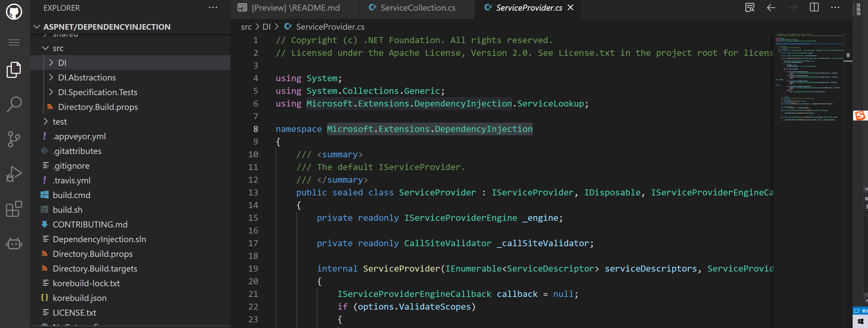Click the _callSiteValidator field name
Viewport: 868px width, 328px height.
coord(543,243)
